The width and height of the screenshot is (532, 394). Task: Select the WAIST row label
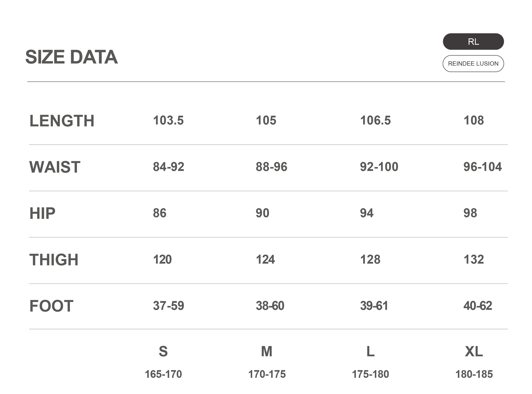tap(55, 167)
